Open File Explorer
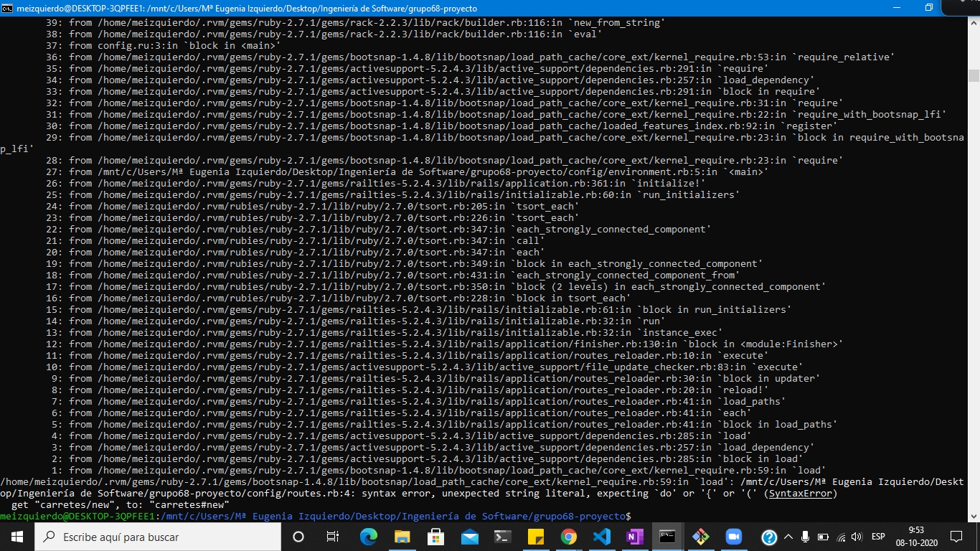This screenshot has width=980, height=551. tap(401, 537)
